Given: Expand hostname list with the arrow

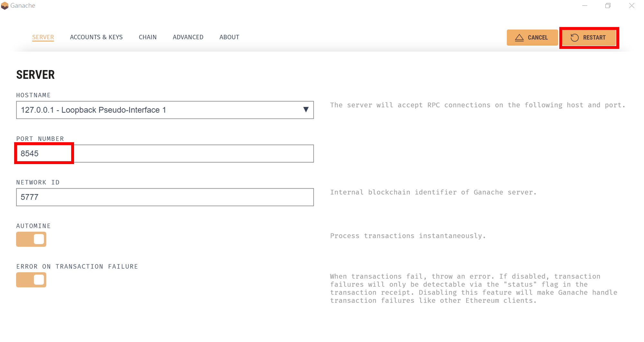Looking at the screenshot, I should pyautogui.click(x=306, y=110).
